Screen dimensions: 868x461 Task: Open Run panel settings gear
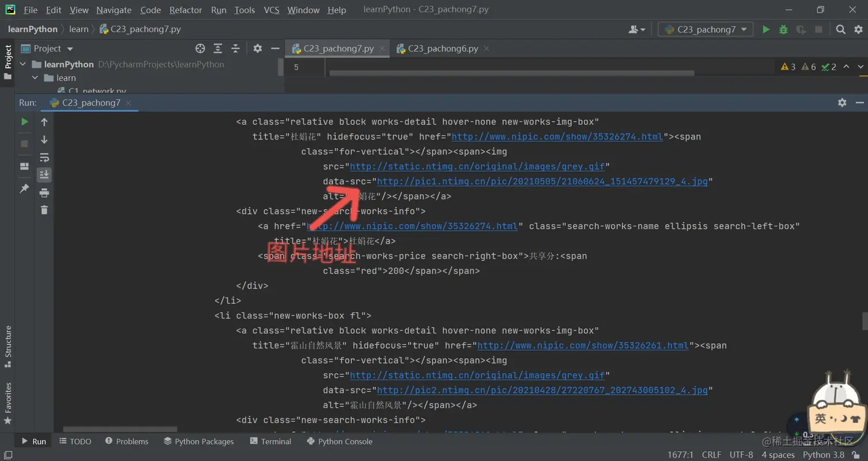pos(842,103)
